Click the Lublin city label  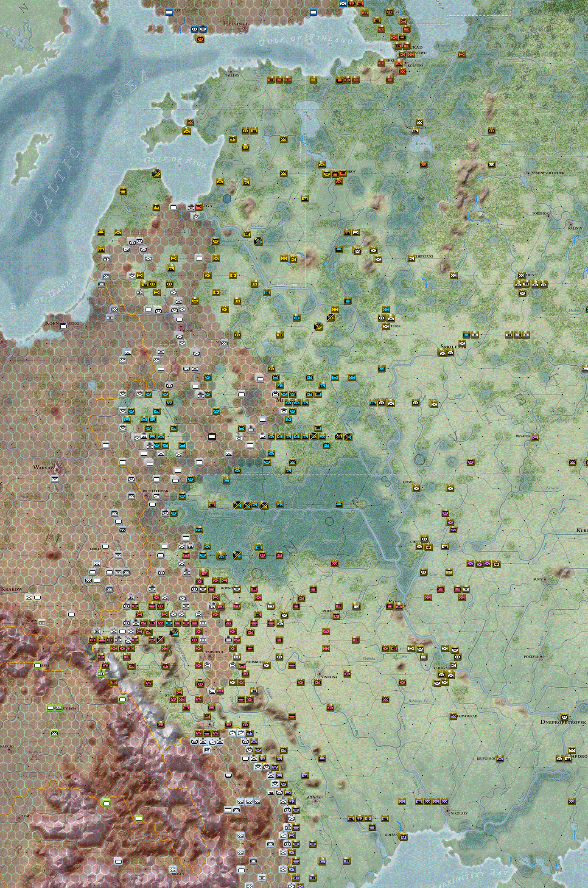pyautogui.click(x=95, y=549)
